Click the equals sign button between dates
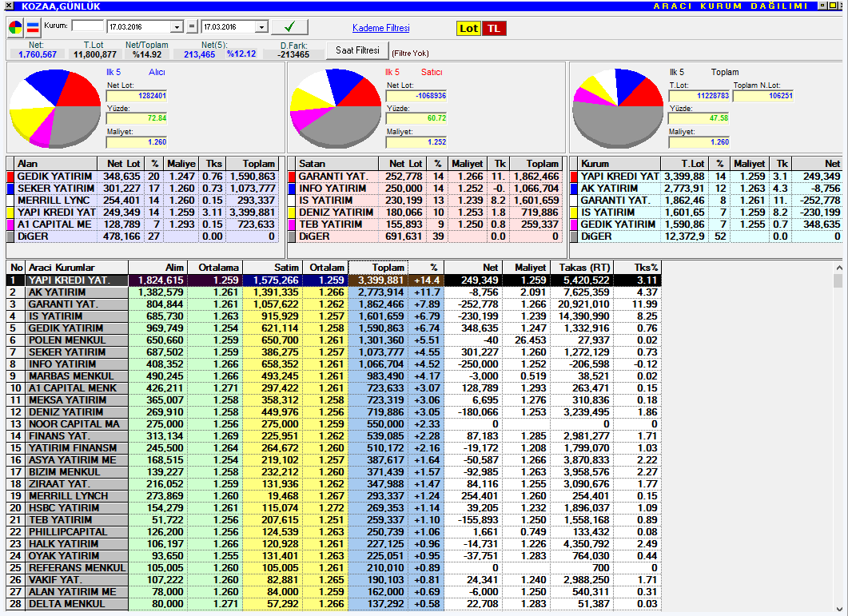This screenshot has width=848, height=616. click(192, 27)
